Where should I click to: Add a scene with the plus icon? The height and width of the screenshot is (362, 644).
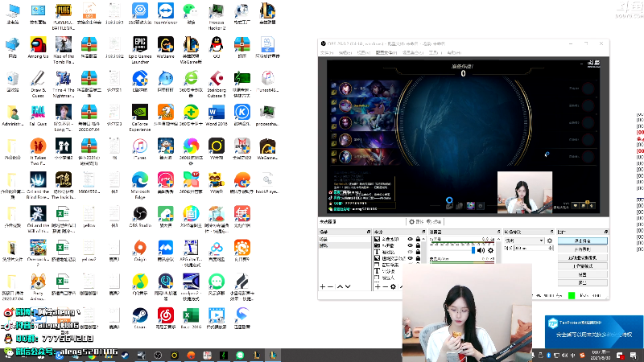coord(323,286)
